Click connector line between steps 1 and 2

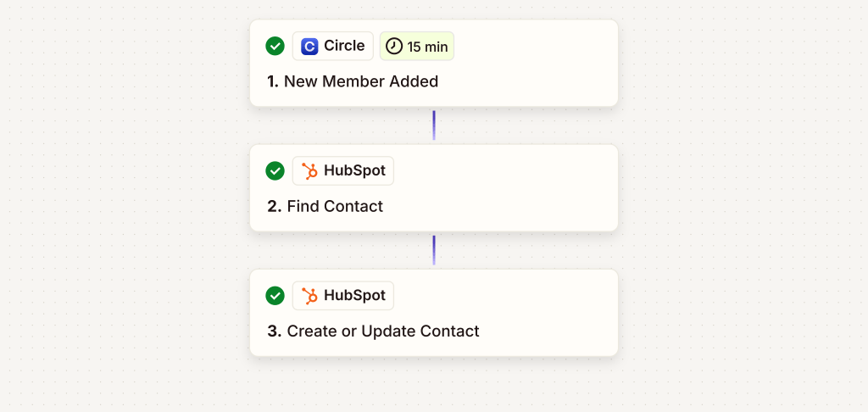pyautogui.click(x=434, y=125)
